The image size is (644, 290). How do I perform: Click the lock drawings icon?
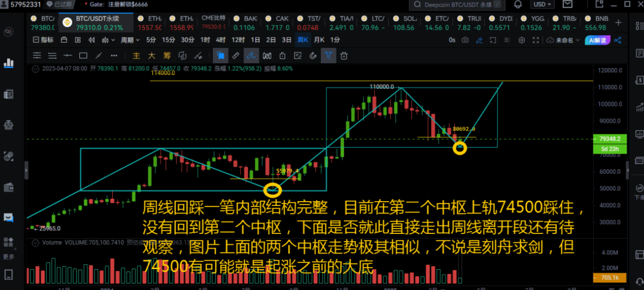[x=282, y=55]
